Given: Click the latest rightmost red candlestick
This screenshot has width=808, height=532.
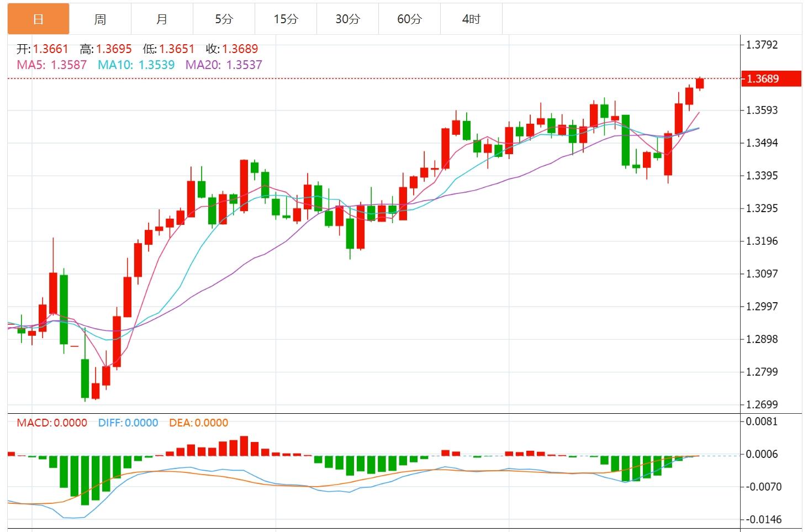Looking at the screenshot, I should pyautogui.click(x=700, y=83).
